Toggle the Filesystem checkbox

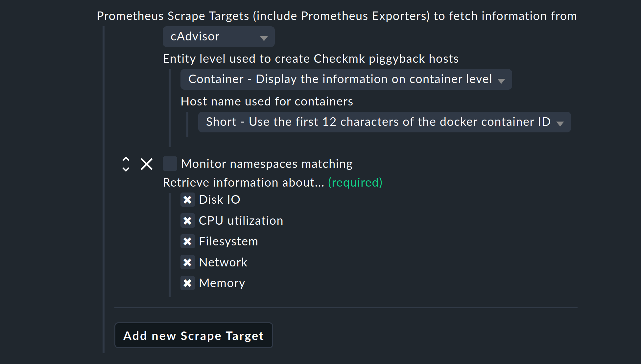click(x=187, y=241)
